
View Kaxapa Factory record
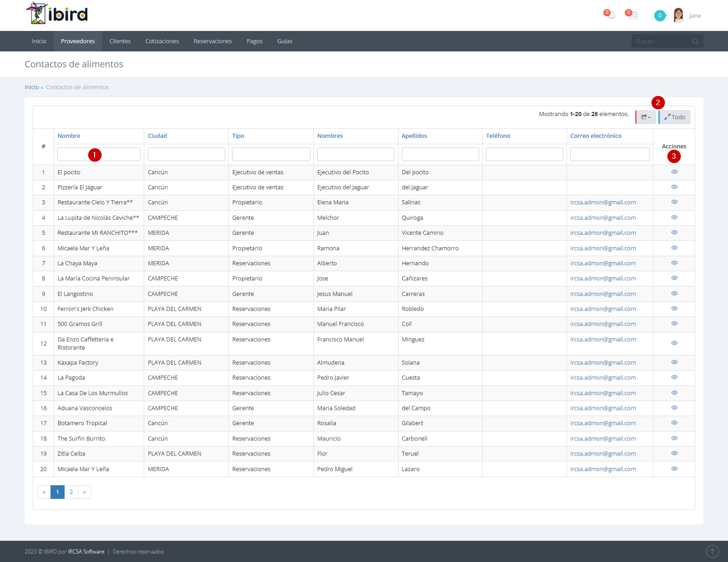point(674,362)
